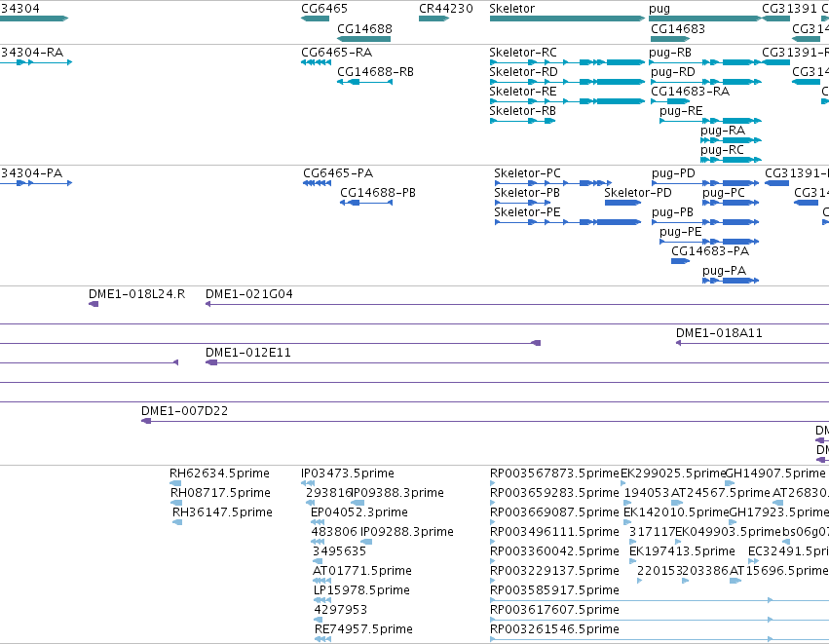Screen dimensions: 829x644
Task: Click the GH14907.5prime EST marker
Action: [x=730, y=483]
